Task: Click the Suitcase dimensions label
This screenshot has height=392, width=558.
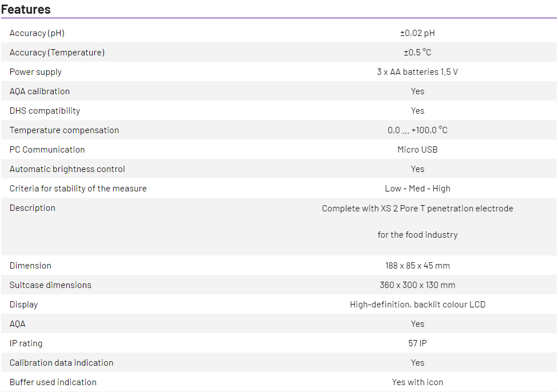Action: tap(50, 285)
